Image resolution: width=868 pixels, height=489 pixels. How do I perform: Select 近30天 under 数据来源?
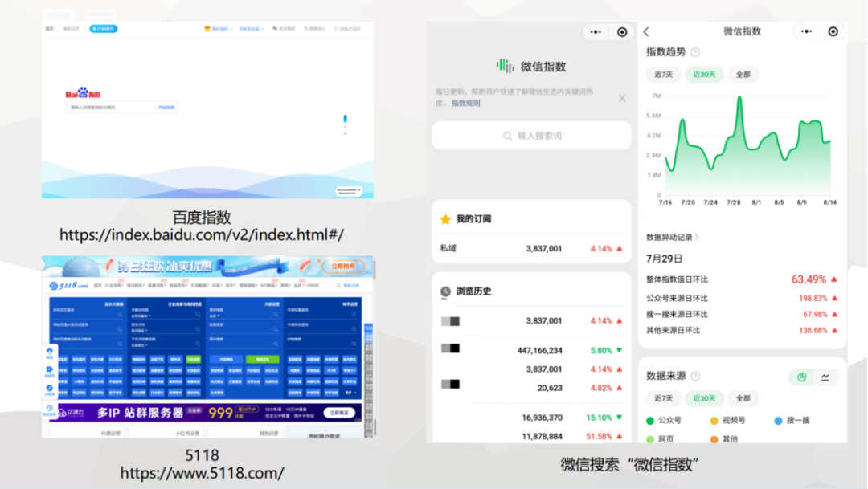coord(704,398)
